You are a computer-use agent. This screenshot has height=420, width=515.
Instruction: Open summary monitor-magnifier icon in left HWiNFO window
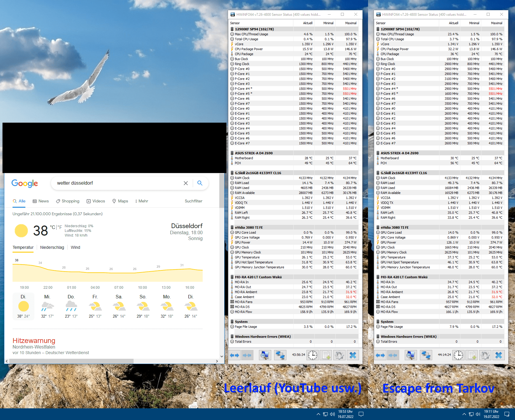[x=265, y=355]
